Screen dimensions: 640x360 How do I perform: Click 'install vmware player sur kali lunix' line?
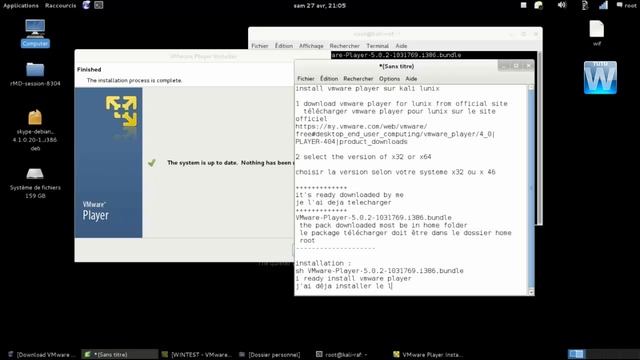pyautogui.click(x=367, y=89)
